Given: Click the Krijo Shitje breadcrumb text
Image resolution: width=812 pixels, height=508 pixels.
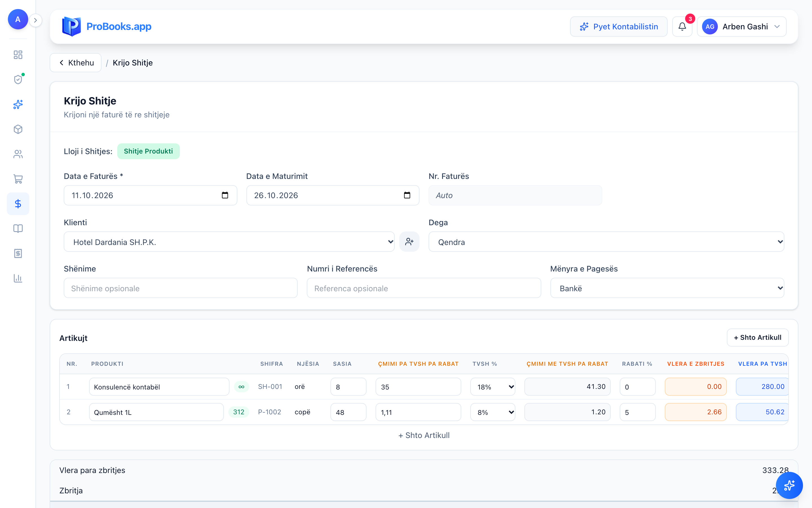Looking at the screenshot, I should click(133, 63).
